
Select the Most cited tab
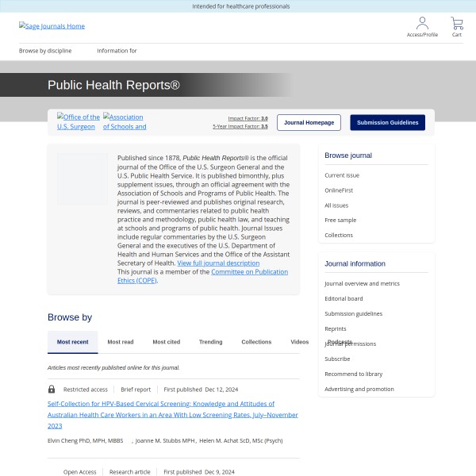(x=167, y=342)
